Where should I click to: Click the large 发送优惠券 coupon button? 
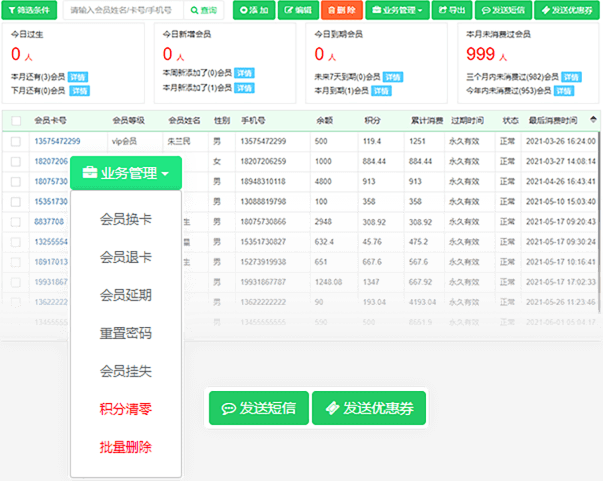[369, 408]
